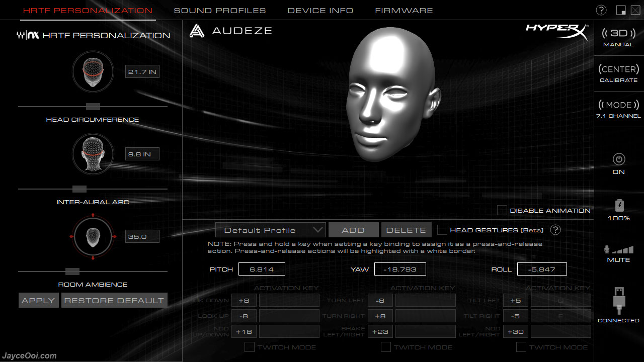Image resolution: width=644 pixels, height=362 pixels.
Task: Check Twitch Mode under Pitch
Action: 249,347
